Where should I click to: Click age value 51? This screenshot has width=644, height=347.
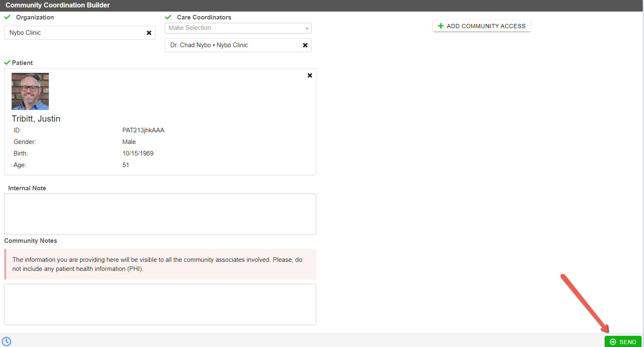[126, 165]
